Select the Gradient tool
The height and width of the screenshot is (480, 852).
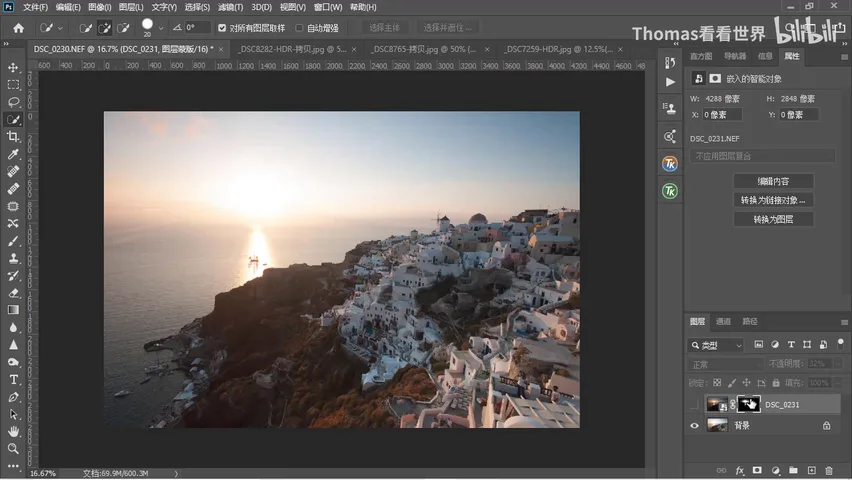13,310
